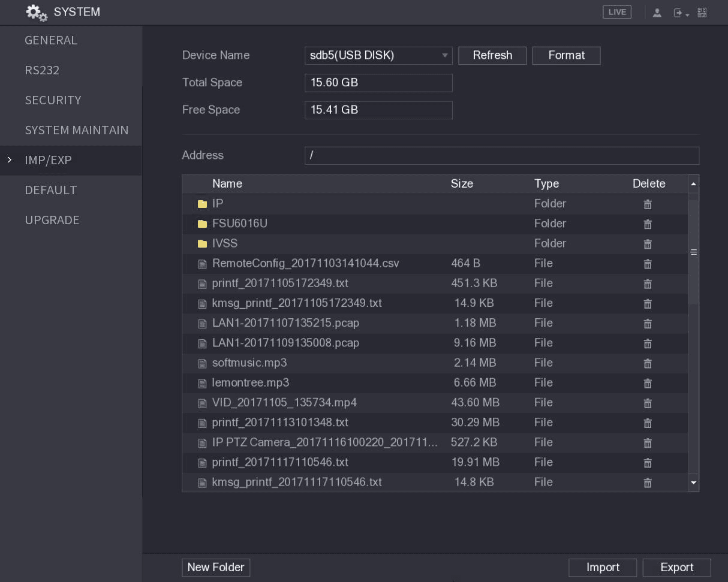Remove the IVSS folder with trash icon
Image resolution: width=728 pixels, height=582 pixels.
(648, 244)
